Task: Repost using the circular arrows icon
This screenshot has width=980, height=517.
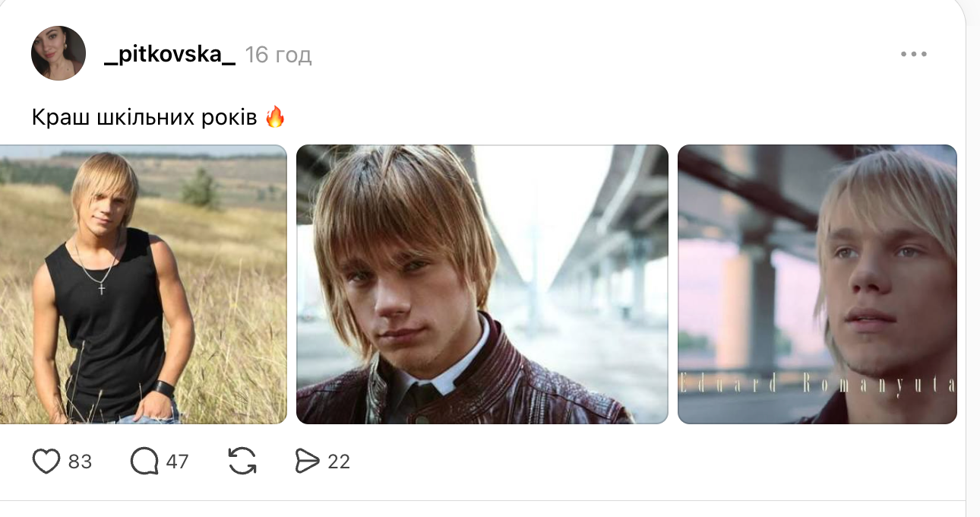Action: pos(242,461)
